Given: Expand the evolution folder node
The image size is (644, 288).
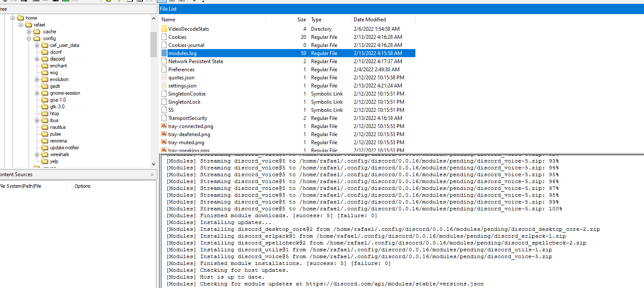Looking at the screenshot, I should [37, 79].
